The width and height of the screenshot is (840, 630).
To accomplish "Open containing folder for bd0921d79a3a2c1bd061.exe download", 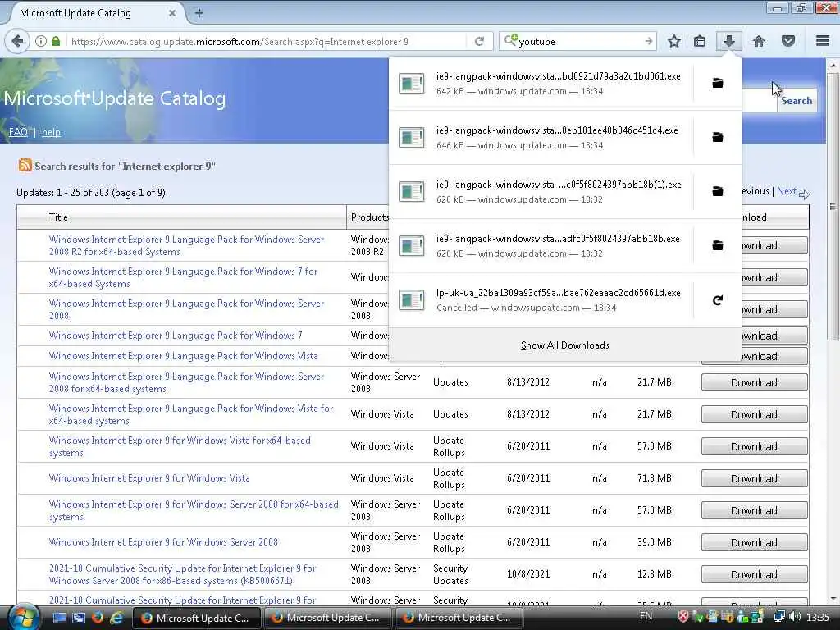I will pyautogui.click(x=717, y=83).
